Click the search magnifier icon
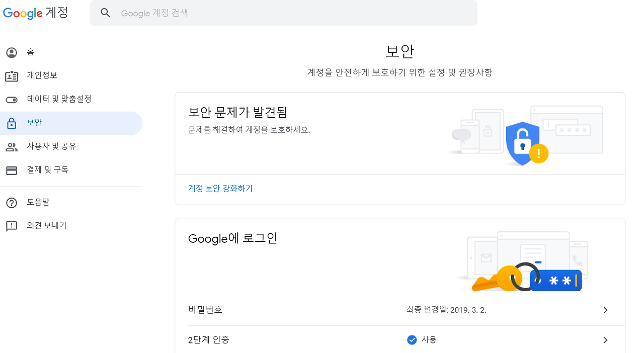644x353 pixels. click(105, 13)
